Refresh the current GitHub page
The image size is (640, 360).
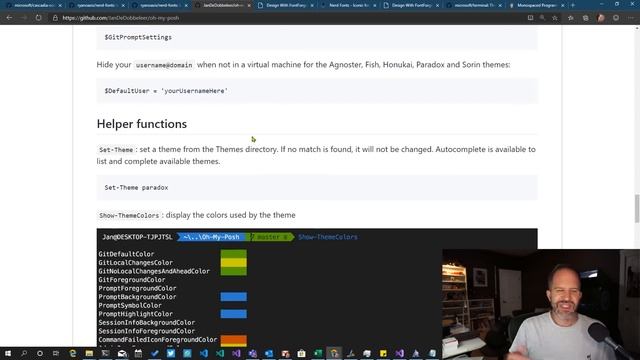(38, 18)
